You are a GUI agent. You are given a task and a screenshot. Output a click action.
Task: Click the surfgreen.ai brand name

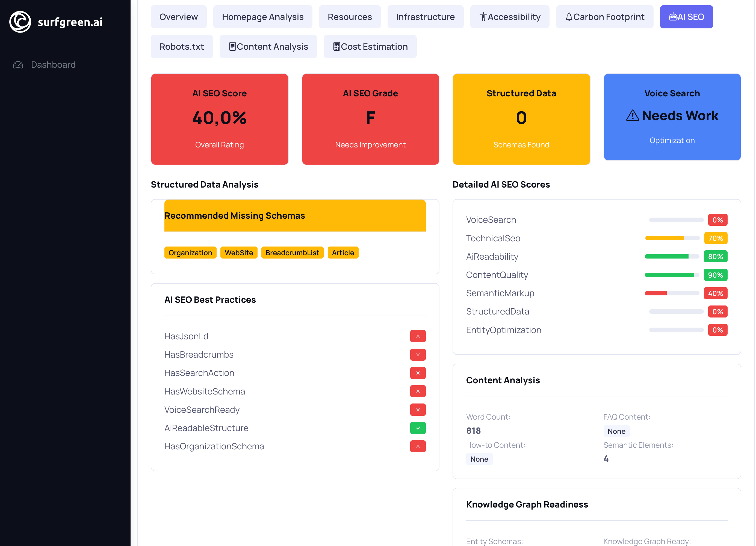pos(70,22)
